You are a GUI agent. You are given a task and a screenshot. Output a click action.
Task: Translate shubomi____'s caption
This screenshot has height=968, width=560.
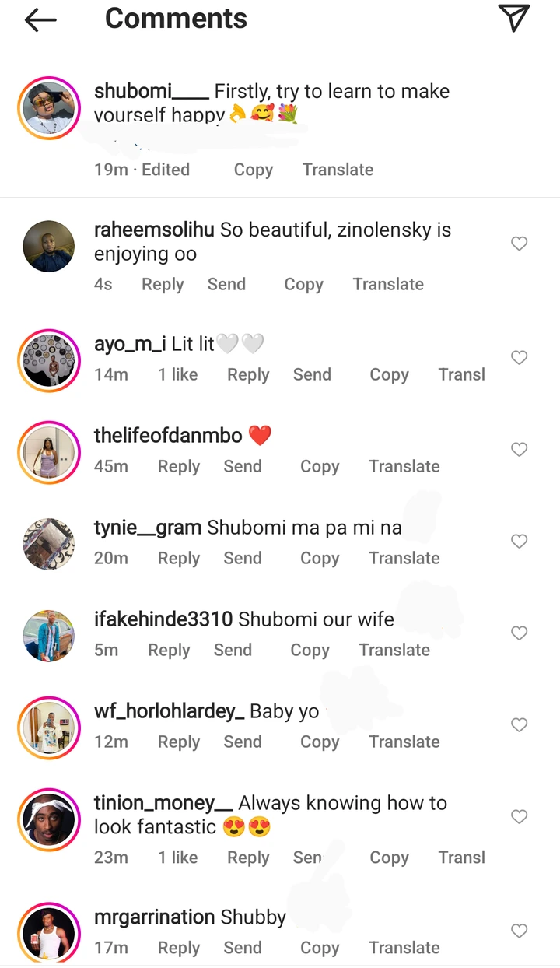(x=338, y=170)
